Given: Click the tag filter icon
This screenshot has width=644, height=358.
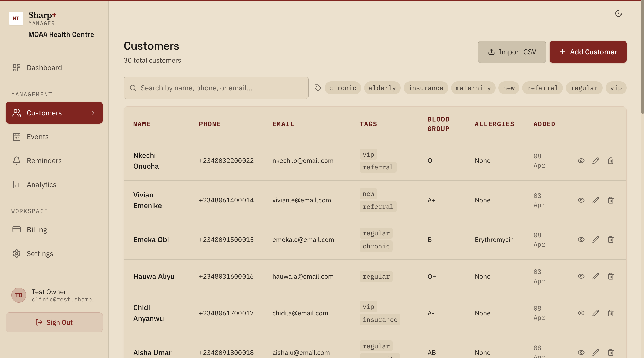Looking at the screenshot, I should click(318, 88).
